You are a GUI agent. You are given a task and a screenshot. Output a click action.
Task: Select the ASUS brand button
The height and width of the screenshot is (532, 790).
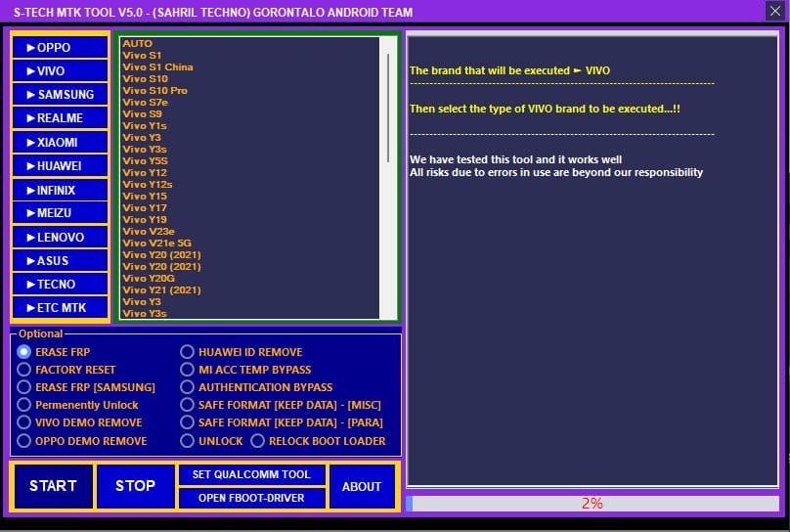[60, 260]
